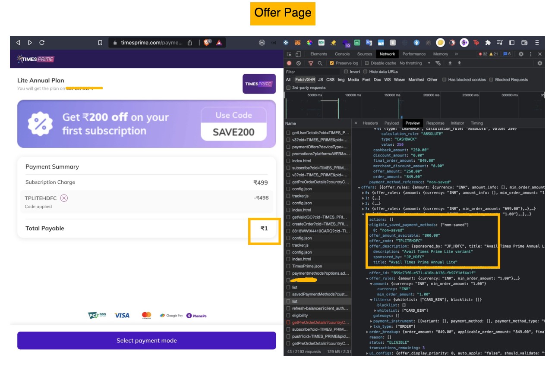This screenshot has height=392, width=555.
Task: Open DevTools settings gear
Action: point(521,54)
